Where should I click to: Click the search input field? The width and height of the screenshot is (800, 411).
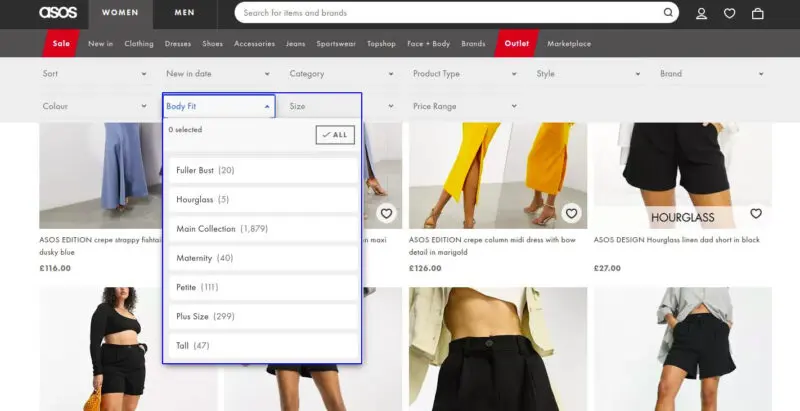click(x=450, y=13)
